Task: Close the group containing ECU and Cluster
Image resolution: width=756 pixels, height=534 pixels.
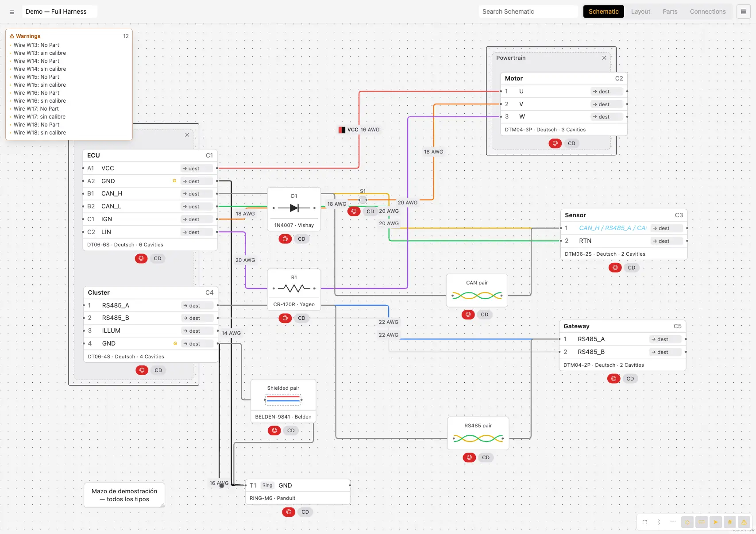Action: tap(187, 135)
